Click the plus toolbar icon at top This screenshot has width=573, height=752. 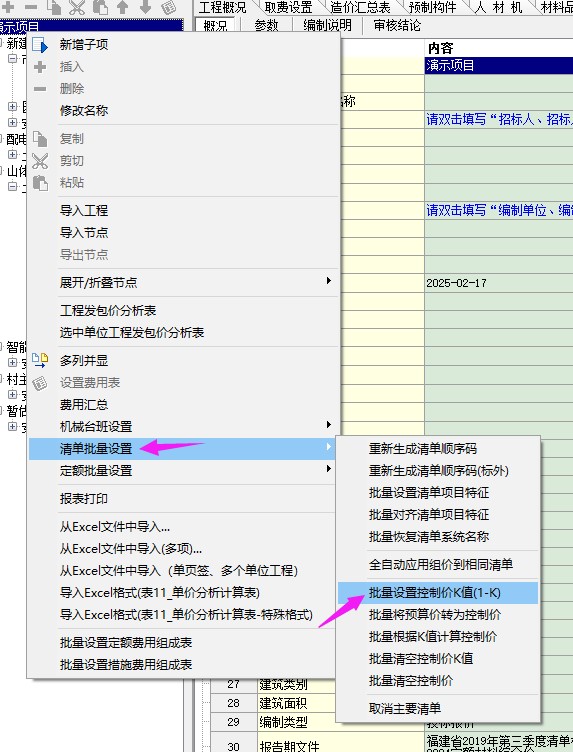[8, 7]
